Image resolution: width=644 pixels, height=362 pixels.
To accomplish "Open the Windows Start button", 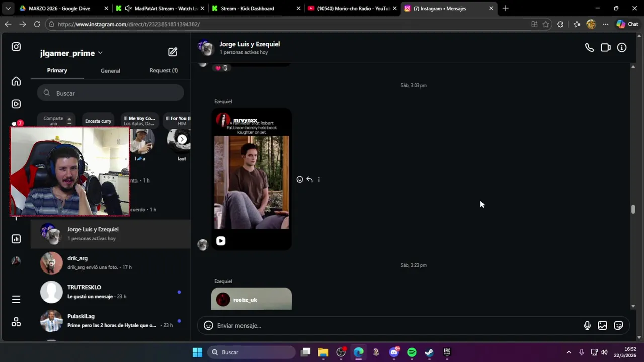I will [x=197, y=352].
